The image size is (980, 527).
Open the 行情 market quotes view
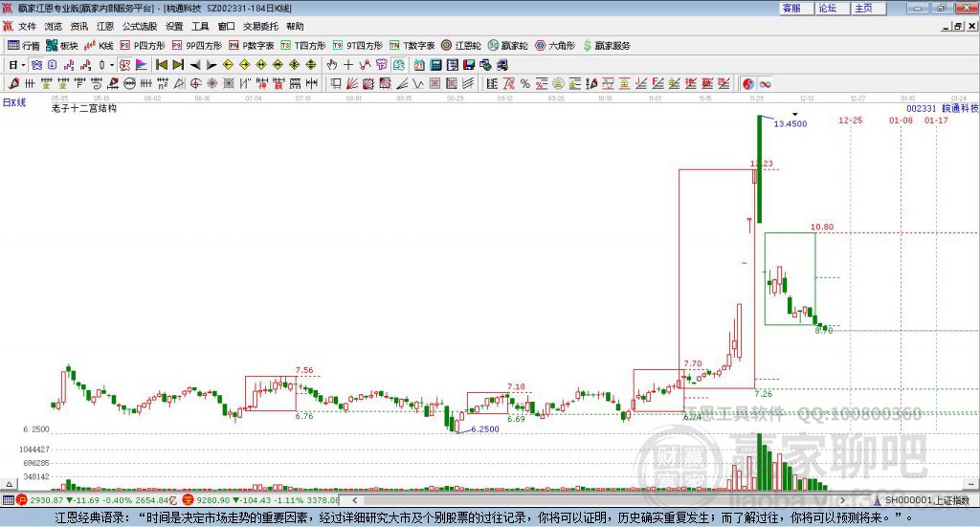click(x=24, y=46)
